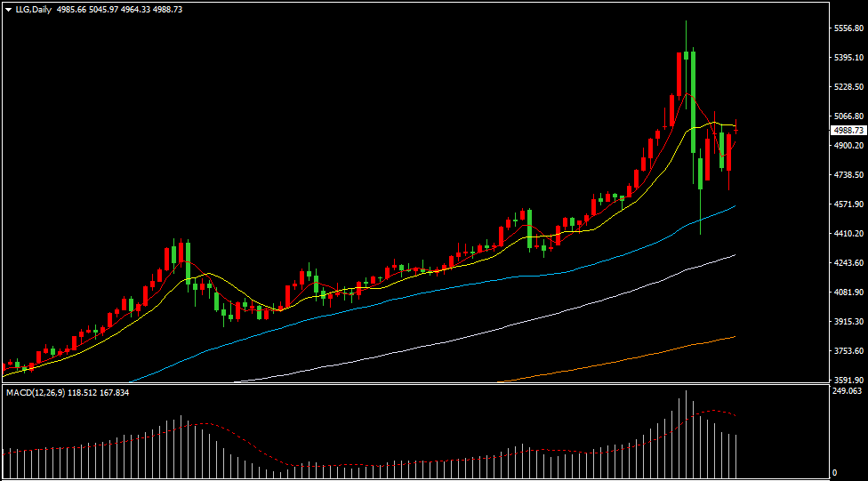Click the 4571.90 price scale label
Image resolution: width=868 pixels, height=481 pixels.
(848, 204)
